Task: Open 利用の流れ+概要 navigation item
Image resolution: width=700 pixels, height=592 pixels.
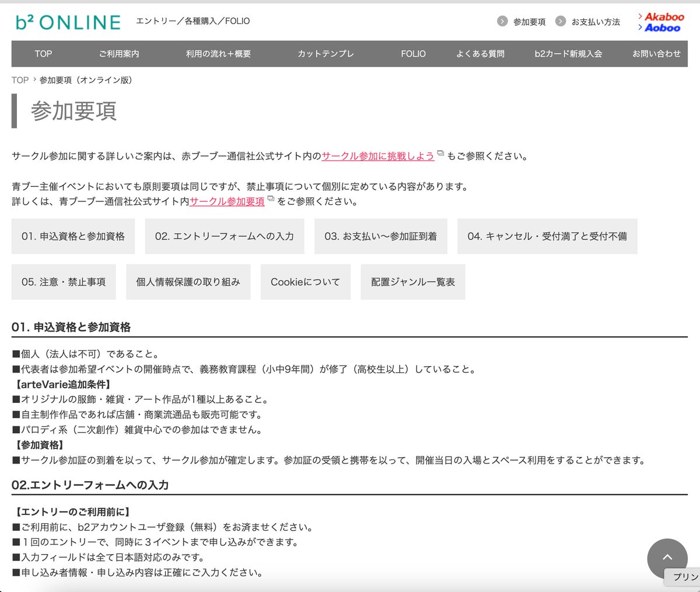Action: point(218,54)
